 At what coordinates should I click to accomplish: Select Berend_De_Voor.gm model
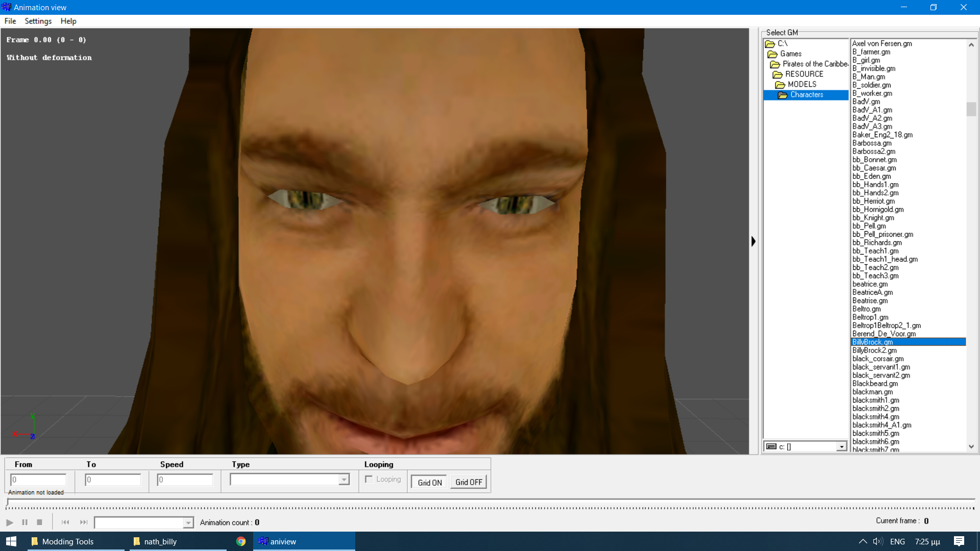point(884,334)
